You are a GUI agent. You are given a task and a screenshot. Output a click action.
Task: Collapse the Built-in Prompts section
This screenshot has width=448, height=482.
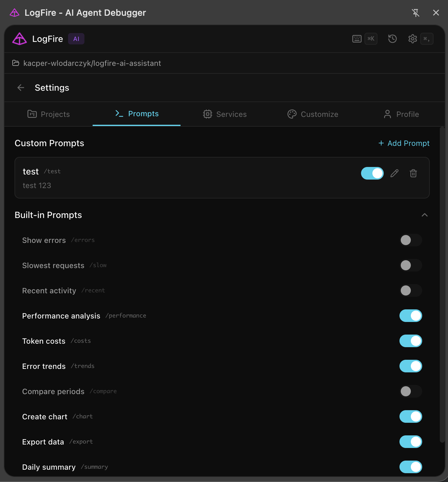pyautogui.click(x=424, y=215)
